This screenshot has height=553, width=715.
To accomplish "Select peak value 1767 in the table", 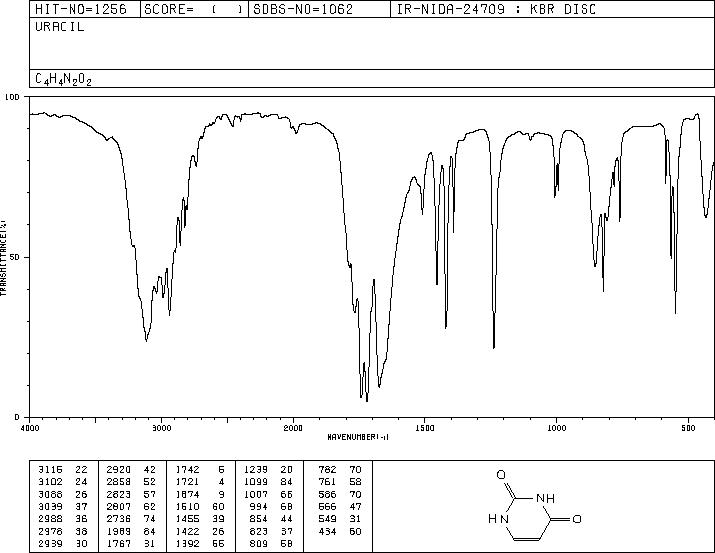I will click(x=119, y=544).
